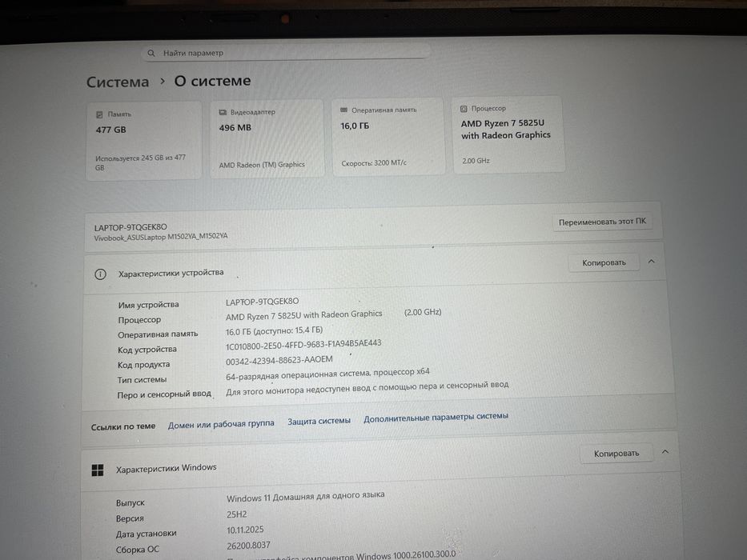Click the breadcrumb arrow after Система
Image resolution: width=747 pixels, height=560 pixels.
coord(163,82)
